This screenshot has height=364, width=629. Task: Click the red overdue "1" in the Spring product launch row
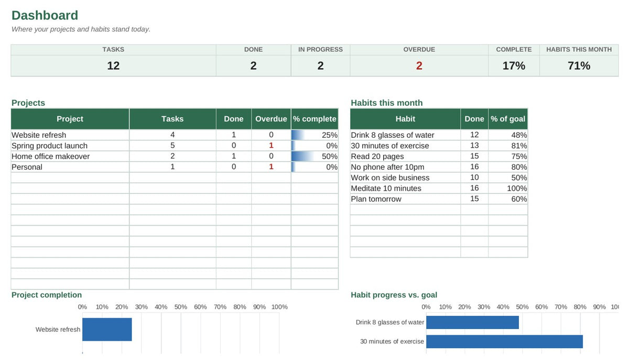pyautogui.click(x=271, y=146)
